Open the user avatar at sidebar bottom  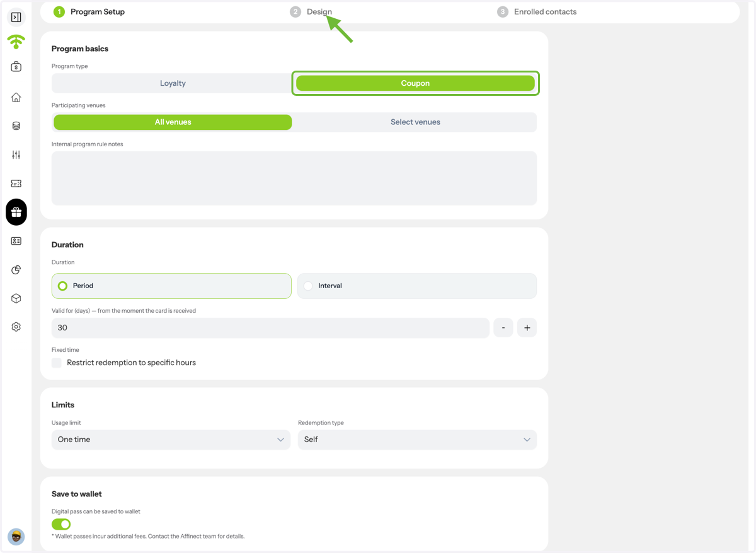pyautogui.click(x=16, y=537)
